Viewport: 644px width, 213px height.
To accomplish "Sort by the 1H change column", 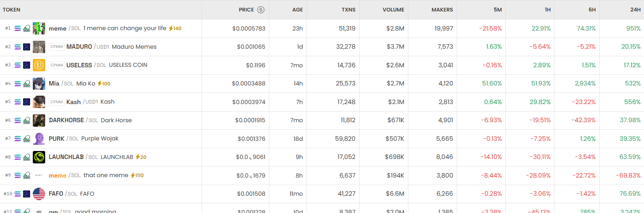I will point(547,10).
